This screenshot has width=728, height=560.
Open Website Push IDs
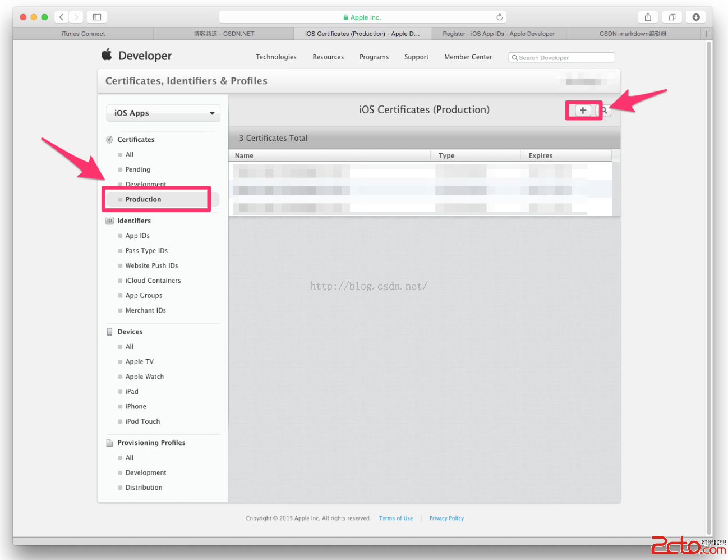coord(151,265)
